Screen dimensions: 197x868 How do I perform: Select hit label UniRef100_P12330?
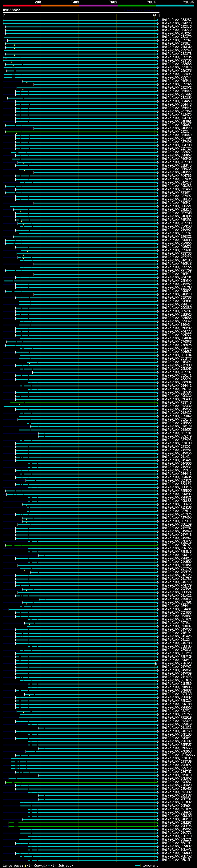pyautogui.click(x=177, y=406)
